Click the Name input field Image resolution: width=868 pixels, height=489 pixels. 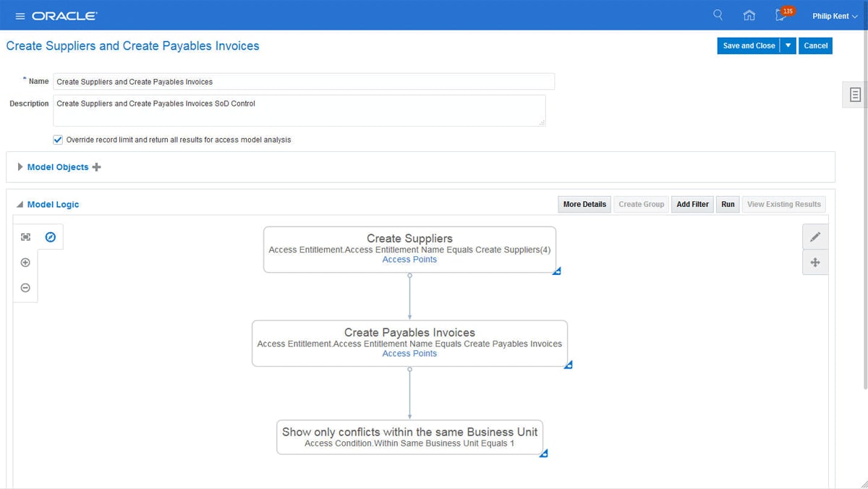point(304,82)
